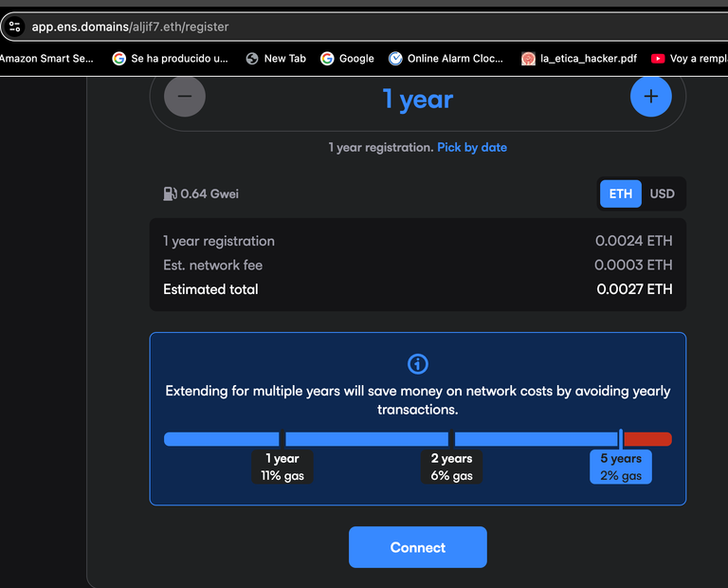Open the Online Alarm Clock bookmark
728x588 pixels.
click(446, 59)
